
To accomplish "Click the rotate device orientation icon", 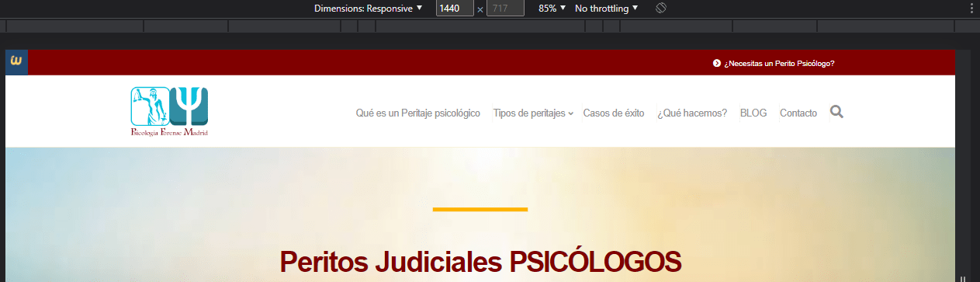I will (x=661, y=9).
